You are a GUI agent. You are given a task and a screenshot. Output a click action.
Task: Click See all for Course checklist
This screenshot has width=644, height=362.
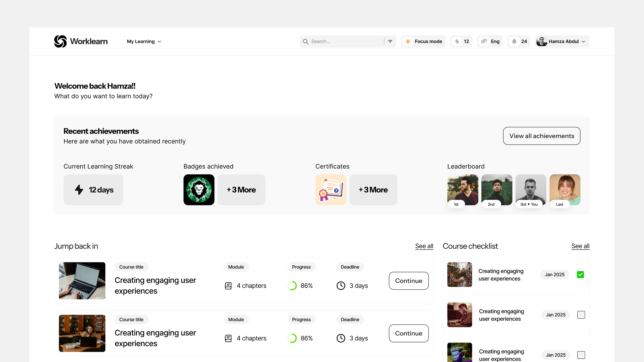[x=580, y=246]
